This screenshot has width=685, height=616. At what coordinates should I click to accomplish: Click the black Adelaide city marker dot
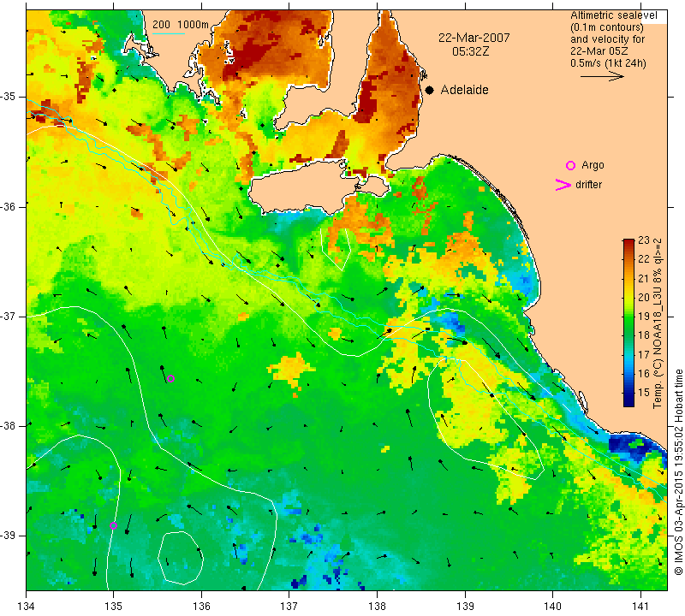(x=430, y=90)
